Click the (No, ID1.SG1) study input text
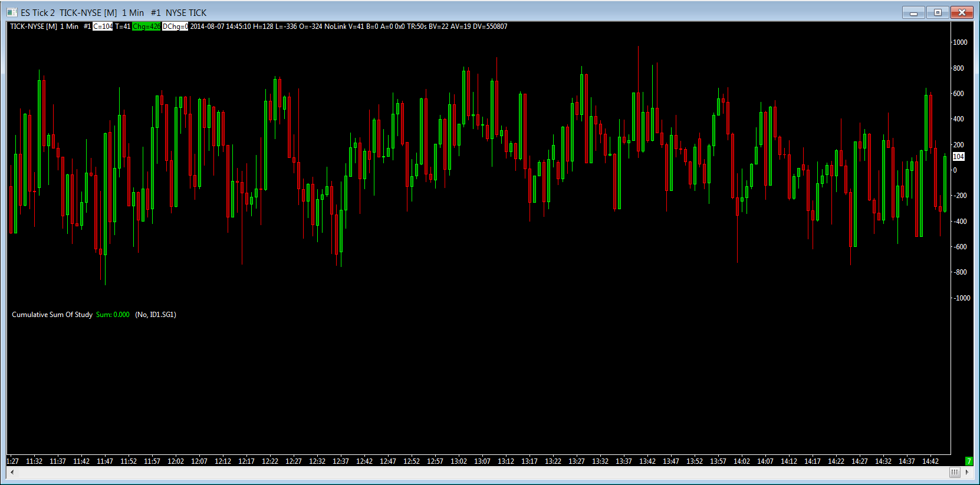This screenshot has height=485, width=980. 156,315
